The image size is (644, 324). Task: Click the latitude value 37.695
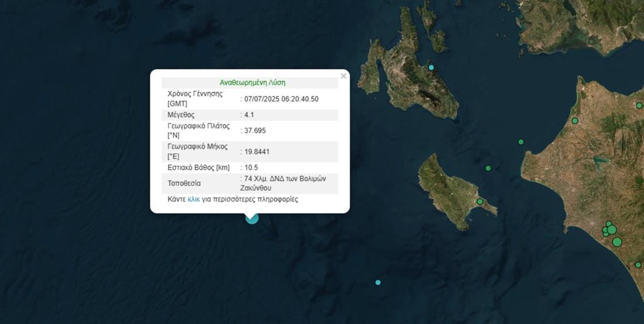coord(254,131)
